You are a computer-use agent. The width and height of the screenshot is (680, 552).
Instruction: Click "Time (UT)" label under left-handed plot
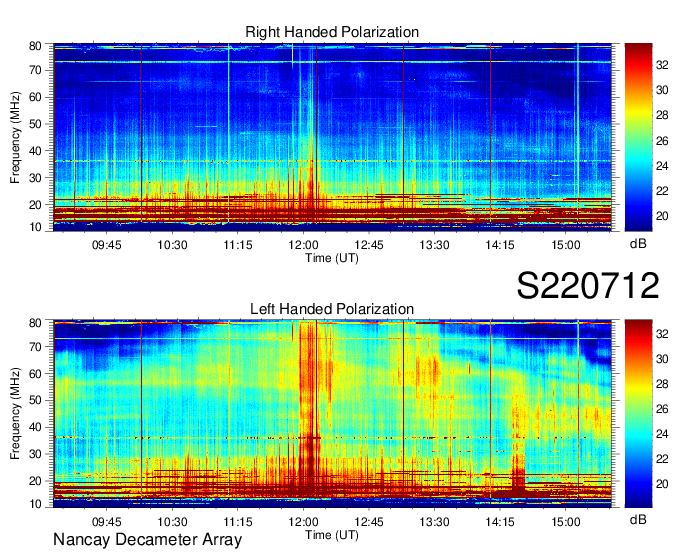pos(332,535)
